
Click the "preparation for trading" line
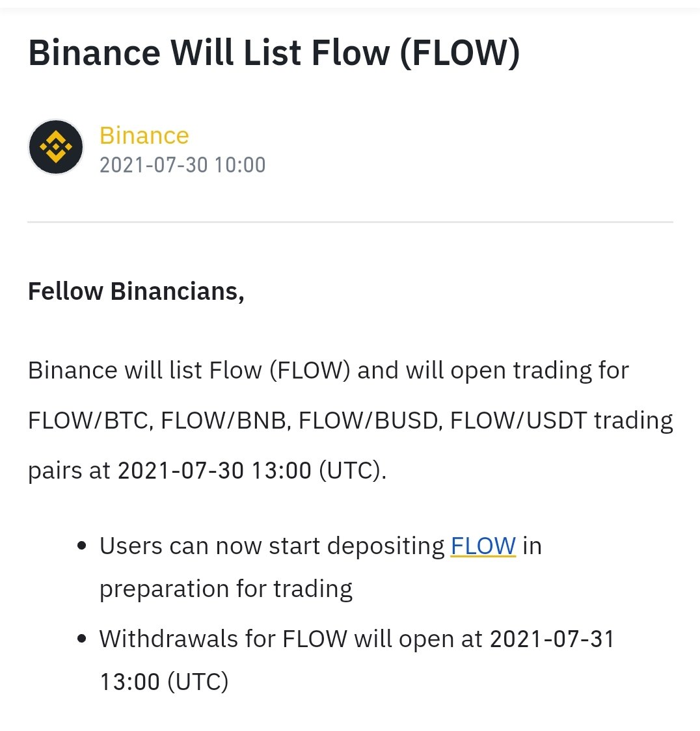tap(226, 589)
